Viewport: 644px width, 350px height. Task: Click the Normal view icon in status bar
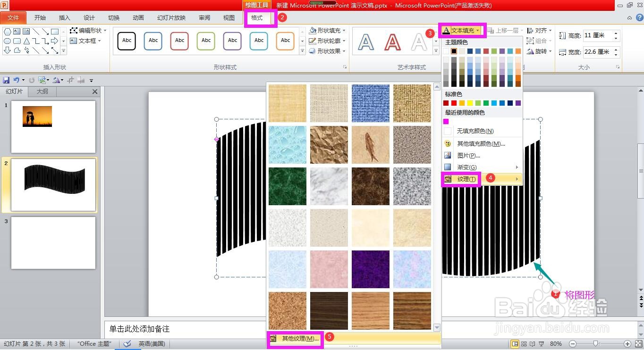pyautogui.click(x=515, y=344)
